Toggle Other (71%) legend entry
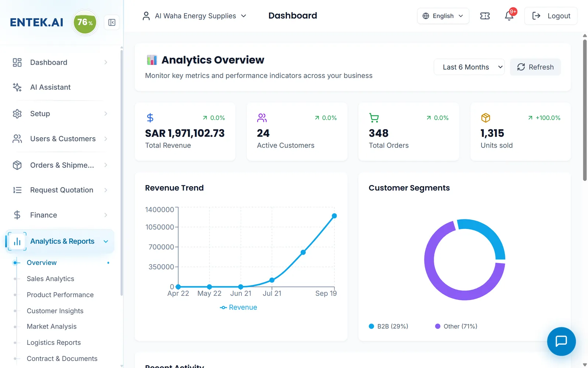The image size is (588, 368). tap(456, 326)
